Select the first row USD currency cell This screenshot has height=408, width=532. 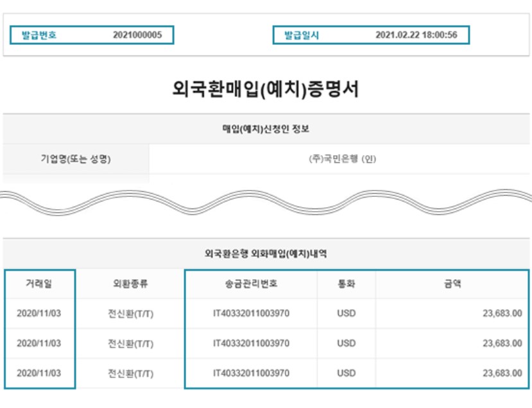tap(347, 313)
